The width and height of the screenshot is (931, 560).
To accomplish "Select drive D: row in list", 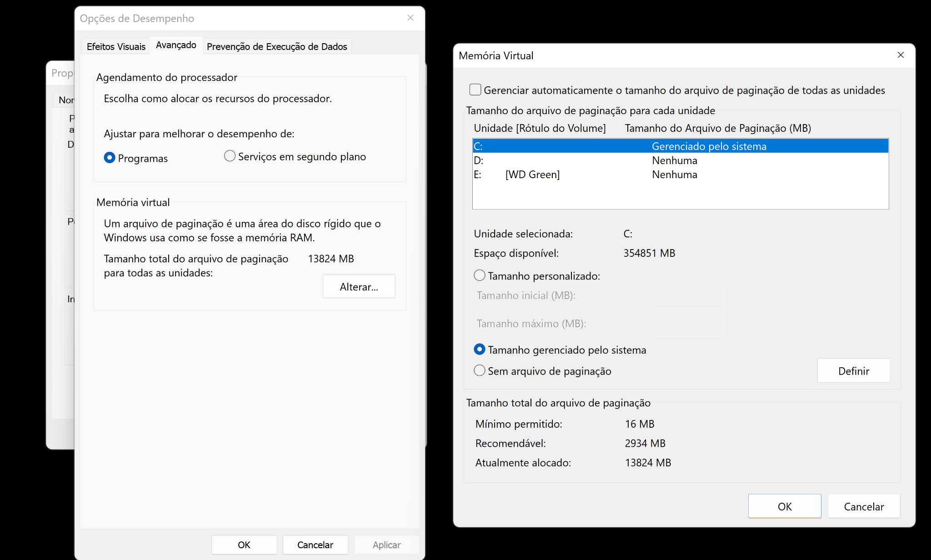I will [x=681, y=160].
